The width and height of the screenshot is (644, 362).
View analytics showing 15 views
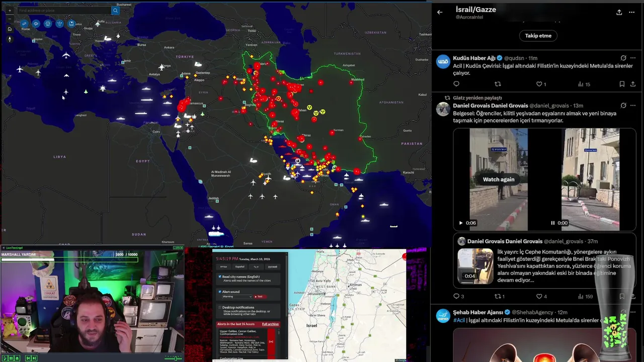coord(584,84)
